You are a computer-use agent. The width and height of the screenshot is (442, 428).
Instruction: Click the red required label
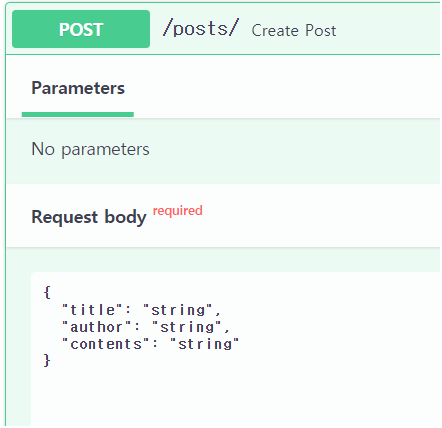[x=178, y=211]
